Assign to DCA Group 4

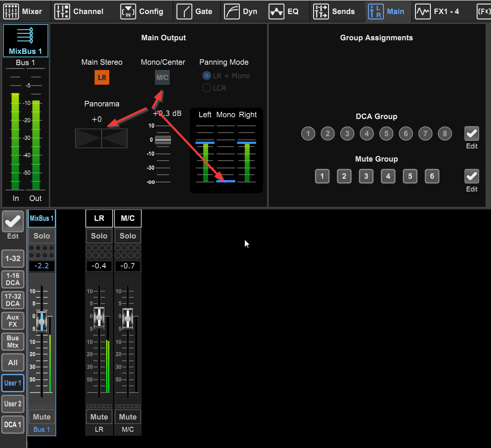coord(367,133)
